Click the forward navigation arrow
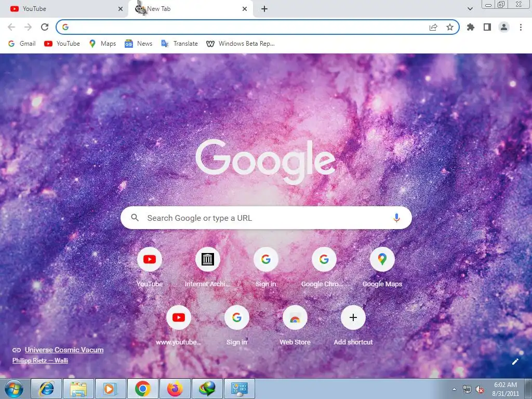 click(28, 27)
